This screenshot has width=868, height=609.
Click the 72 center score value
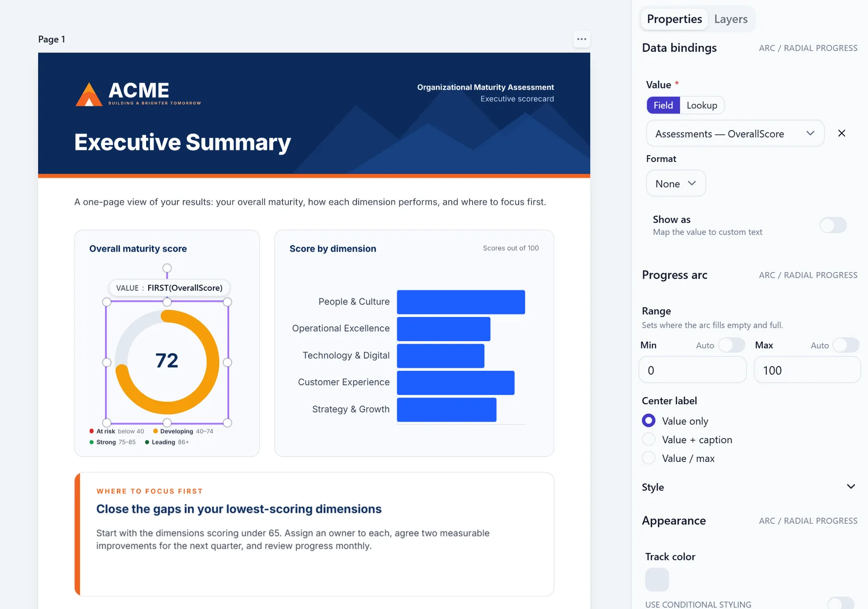click(x=167, y=361)
